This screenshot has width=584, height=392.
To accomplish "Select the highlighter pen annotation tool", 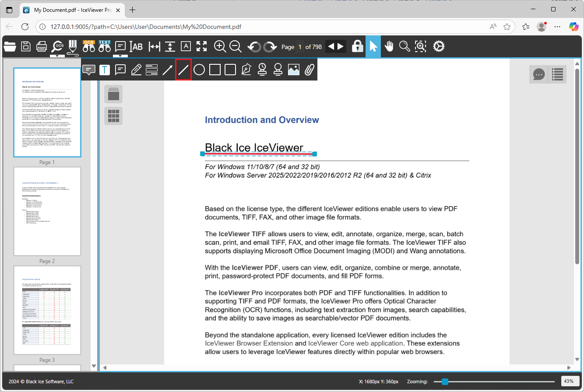I will [136, 70].
